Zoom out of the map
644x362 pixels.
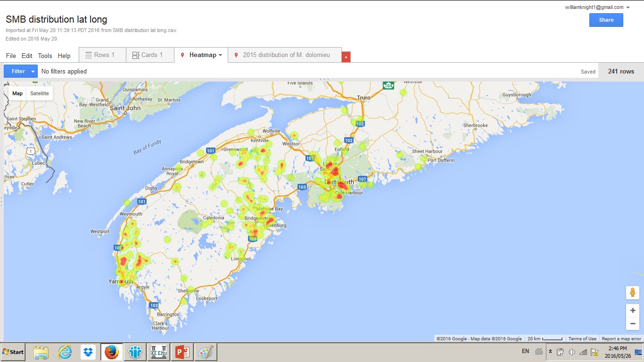pos(632,323)
